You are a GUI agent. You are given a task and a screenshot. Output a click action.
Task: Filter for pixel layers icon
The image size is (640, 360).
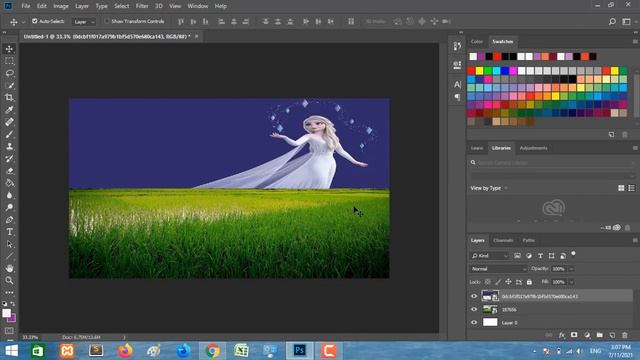click(x=517, y=256)
